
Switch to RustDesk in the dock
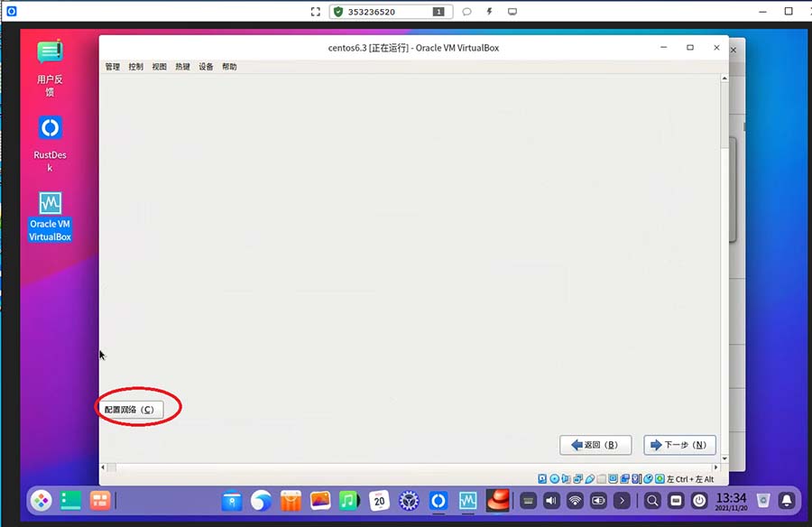pos(438,501)
